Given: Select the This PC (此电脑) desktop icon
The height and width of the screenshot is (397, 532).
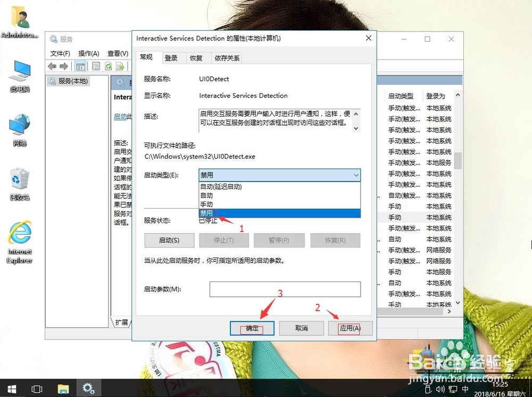Looking at the screenshot, I should click(x=20, y=76).
